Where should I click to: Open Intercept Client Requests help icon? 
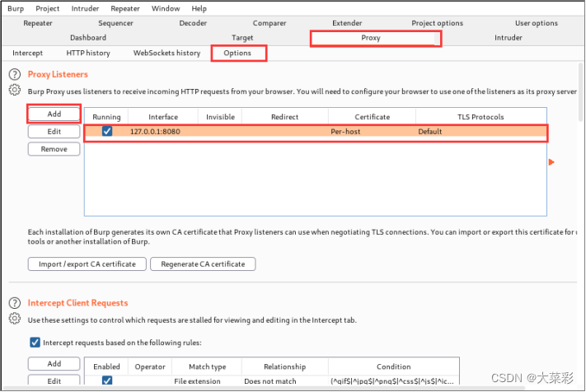[x=15, y=303]
